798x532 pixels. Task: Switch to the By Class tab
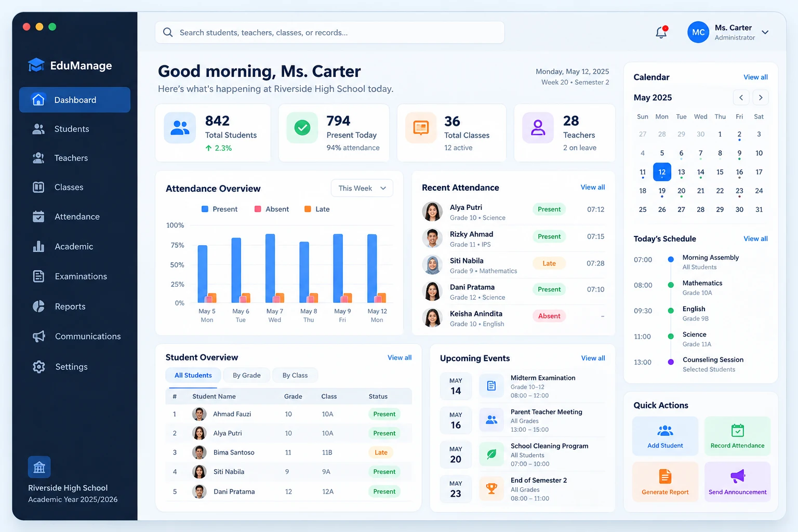coord(295,375)
